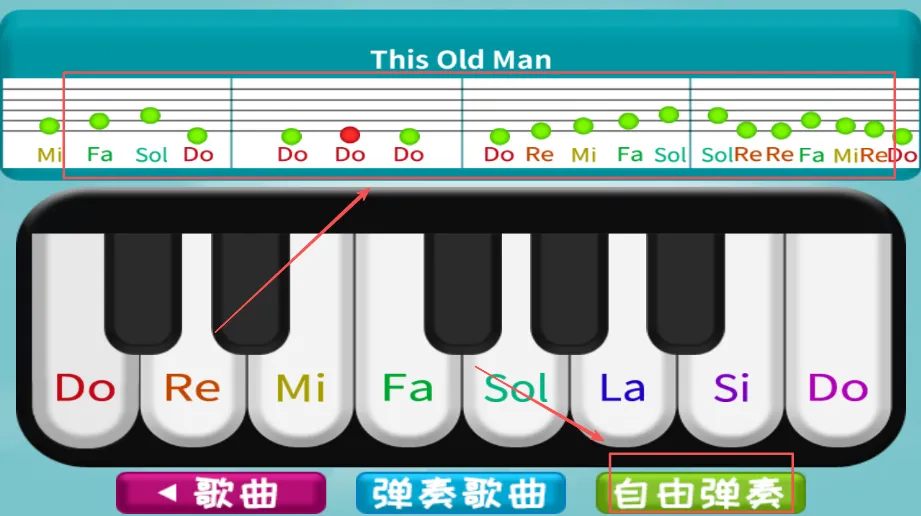
Task: Play the Sol piano key
Action: [516, 388]
